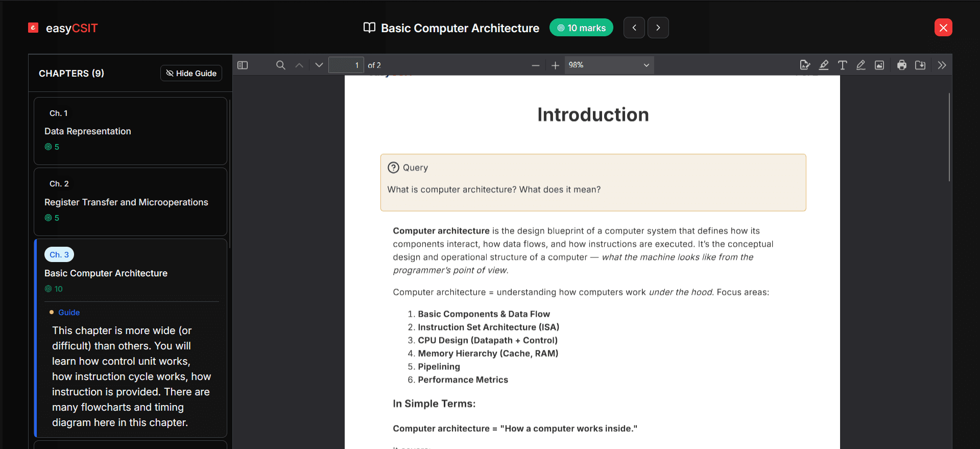Click the 'of 2' page count label
The width and height of the screenshot is (980, 449).
tap(374, 65)
